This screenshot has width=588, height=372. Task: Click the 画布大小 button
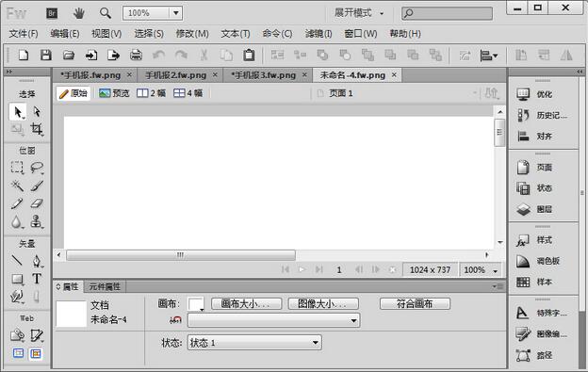pos(246,304)
